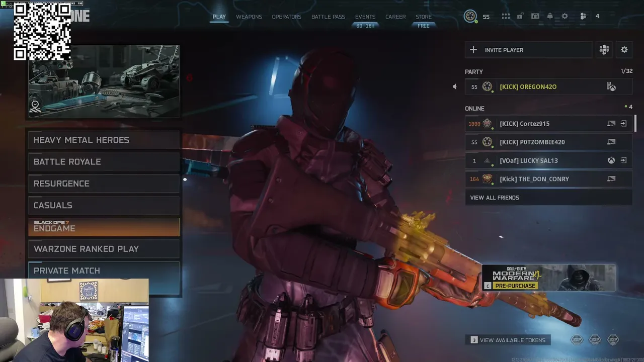
Task: Click Cortez915's PC platform icon
Action: (x=611, y=124)
